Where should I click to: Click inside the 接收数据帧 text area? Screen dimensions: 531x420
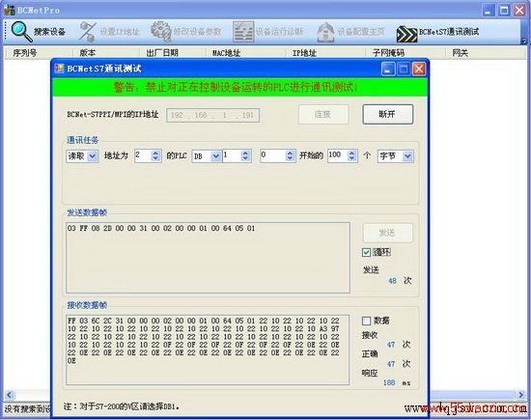pos(208,350)
